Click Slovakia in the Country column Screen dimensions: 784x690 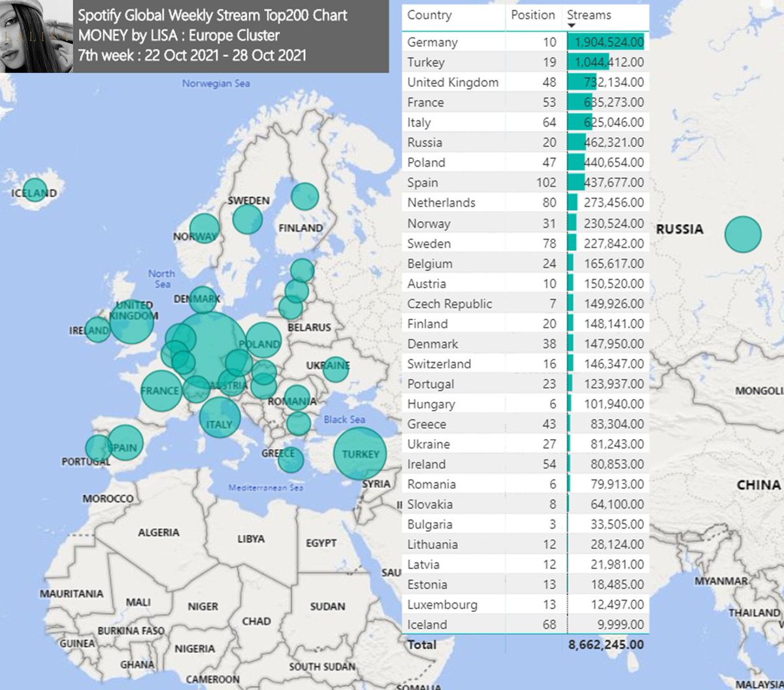tap(430, 504)
